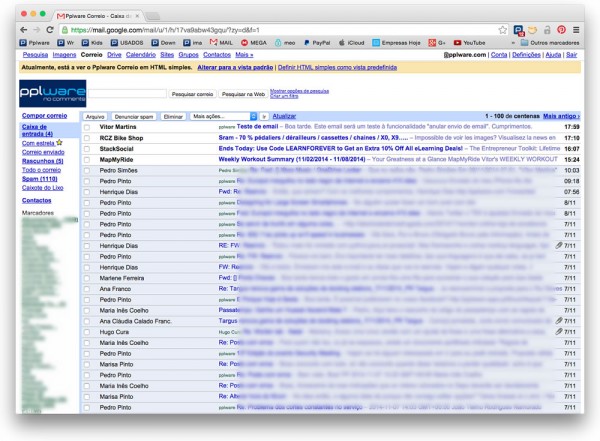Open the iCloud bookmark

[351, 43]
